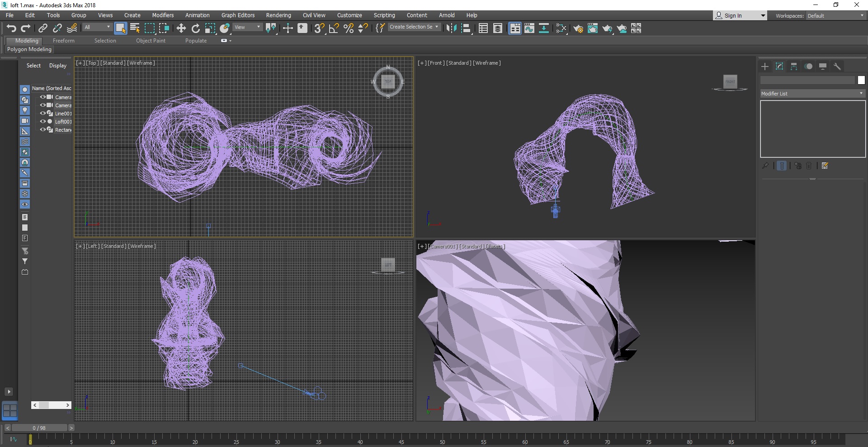Toggle the Angle Snap button
Image resolution: width=868 pixels, height=447 pixels.
334,29
